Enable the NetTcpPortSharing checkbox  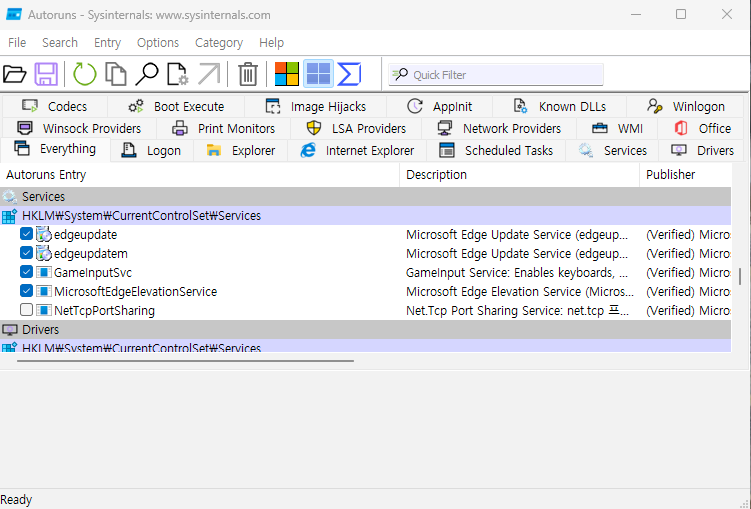(27, 310)
